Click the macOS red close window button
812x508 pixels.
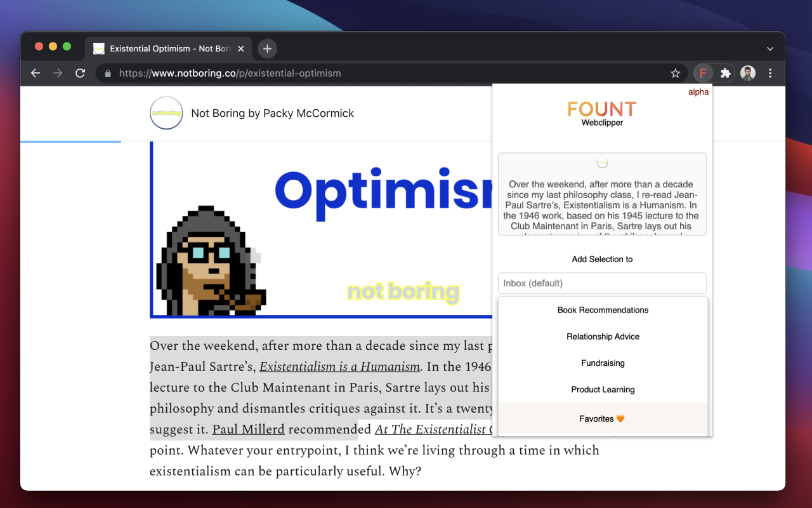[39, 46]
